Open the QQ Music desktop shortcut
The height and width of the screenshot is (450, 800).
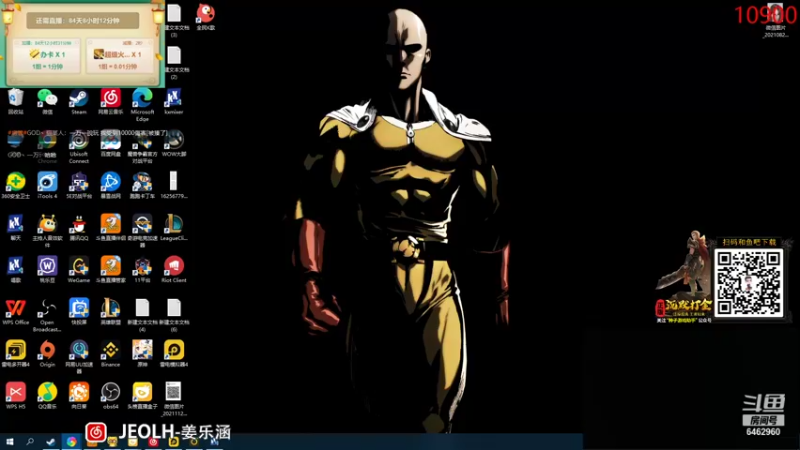click(47, 395)
